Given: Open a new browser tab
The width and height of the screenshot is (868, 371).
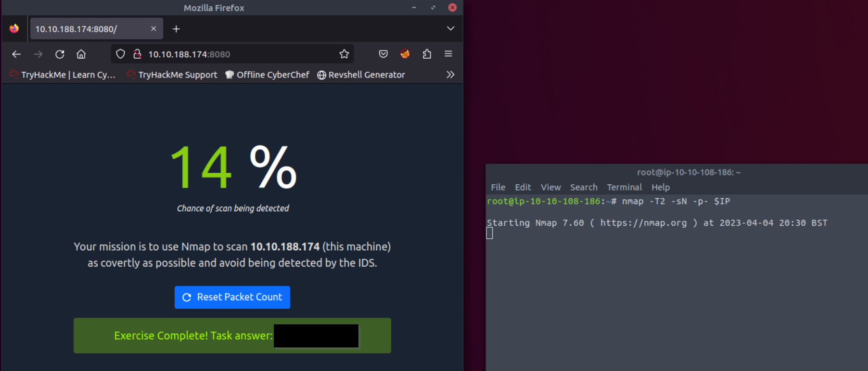Looking at the screenshot, I should 176,29.
